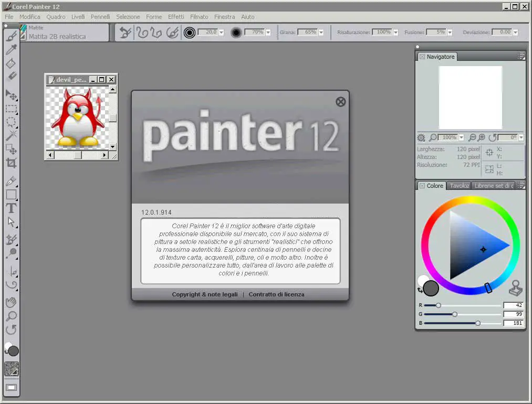Switch to the Tavolozza tab

(460, 186)
